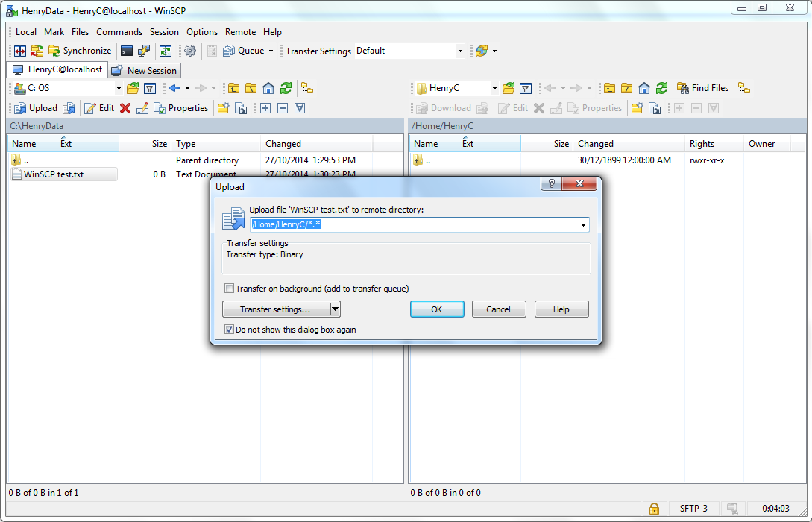Viewport: 812px width, 522px height.
Task: Click the Upload button in local toolbar
Action: [x=36, y=108]
